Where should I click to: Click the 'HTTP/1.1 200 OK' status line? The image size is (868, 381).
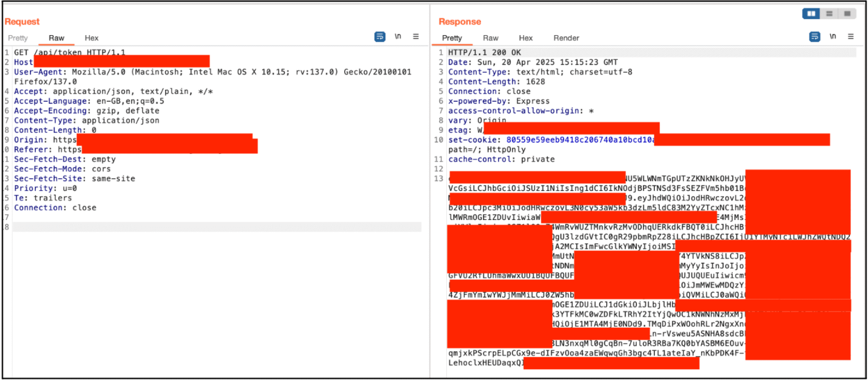(x=485, y=53)
